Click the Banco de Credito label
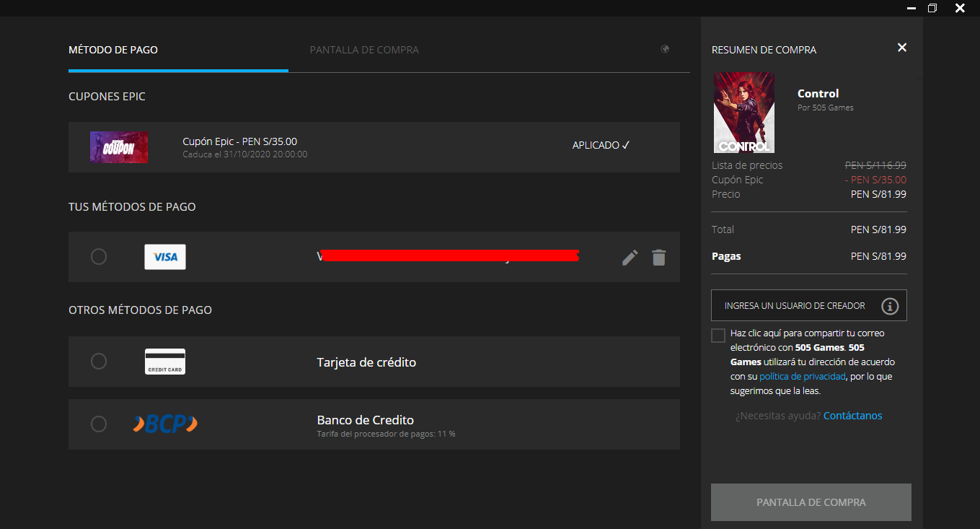Viewport: 980px width, 529px height. (x=365, y=420)
